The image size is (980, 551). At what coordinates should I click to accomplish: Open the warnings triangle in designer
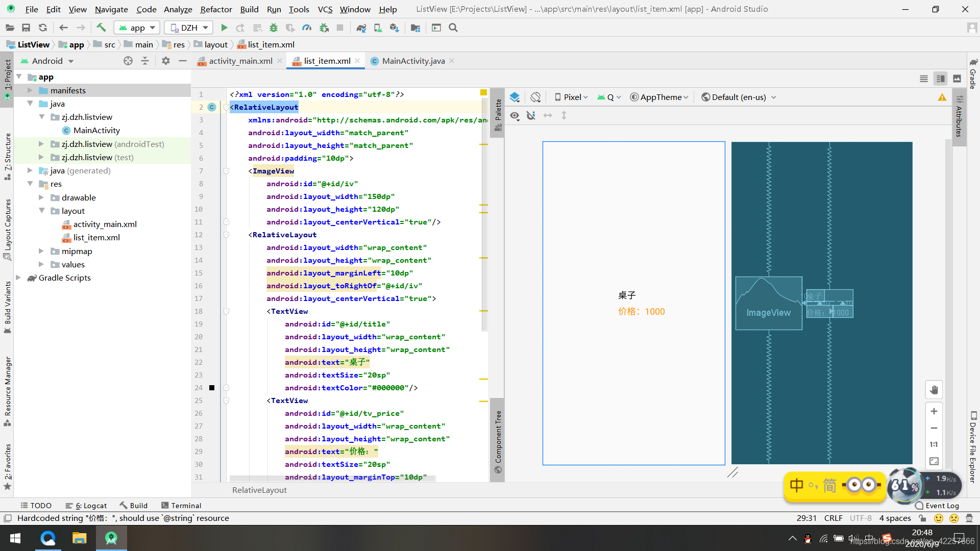click(942, 97)
